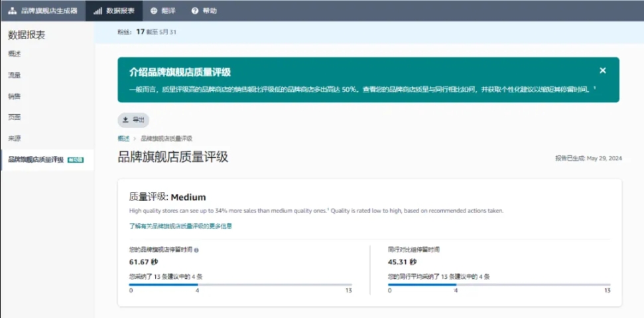Click your store's recommendations progress bar

pyautogui.click(x=240, y=285)
